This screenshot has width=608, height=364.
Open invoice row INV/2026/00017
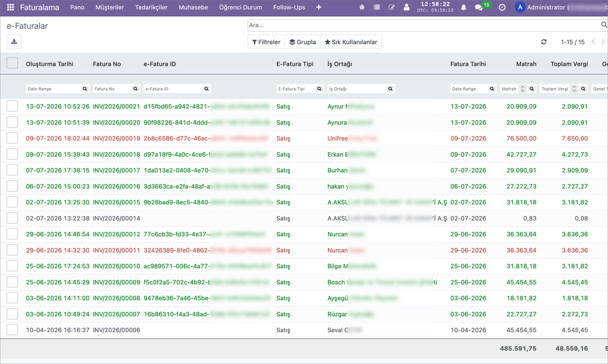tap(304, 170)
